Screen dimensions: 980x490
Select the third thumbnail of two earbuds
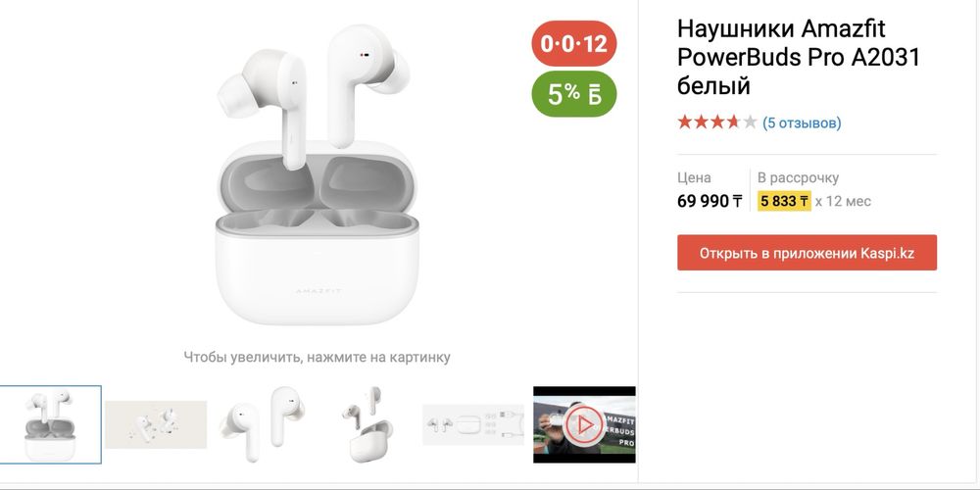click(x=263, y=425)
